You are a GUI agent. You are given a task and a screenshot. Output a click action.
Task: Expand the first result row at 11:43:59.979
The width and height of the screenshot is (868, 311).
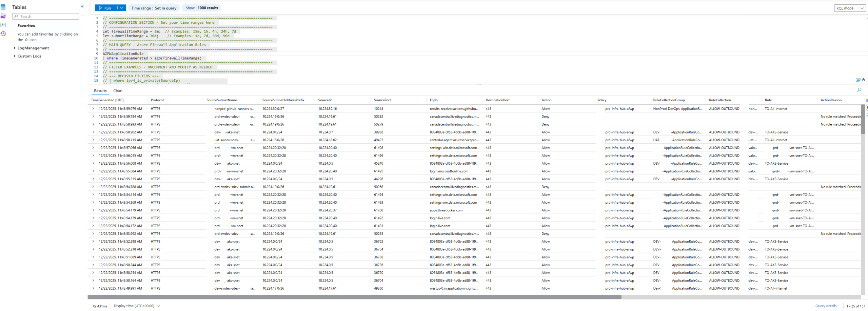pyautogui.click(x=93, y=109)
